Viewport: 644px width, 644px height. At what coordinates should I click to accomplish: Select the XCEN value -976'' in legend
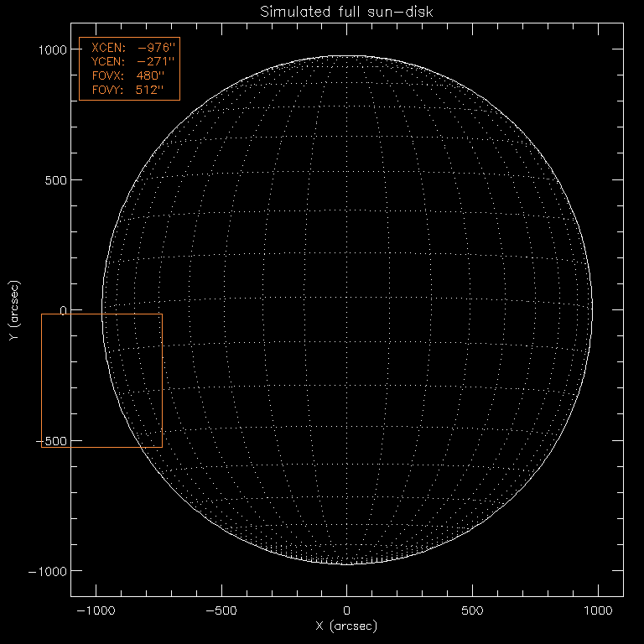click(158, 49)
